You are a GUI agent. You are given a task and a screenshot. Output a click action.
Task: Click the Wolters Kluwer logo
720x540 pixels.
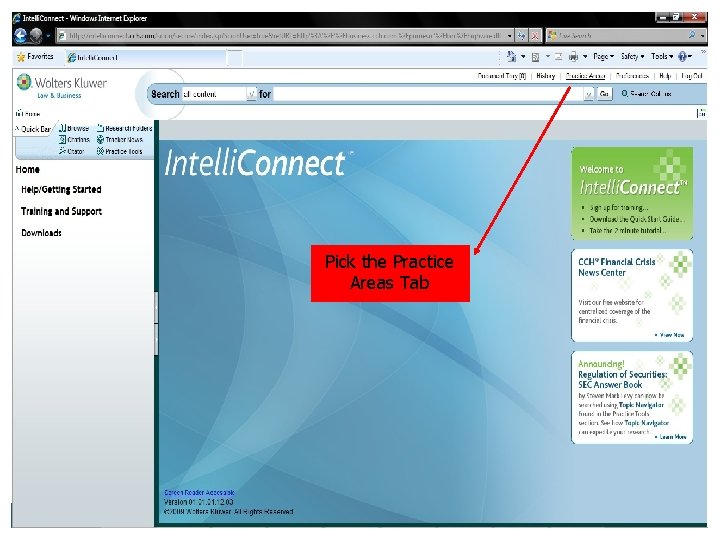tap(62, 86)
